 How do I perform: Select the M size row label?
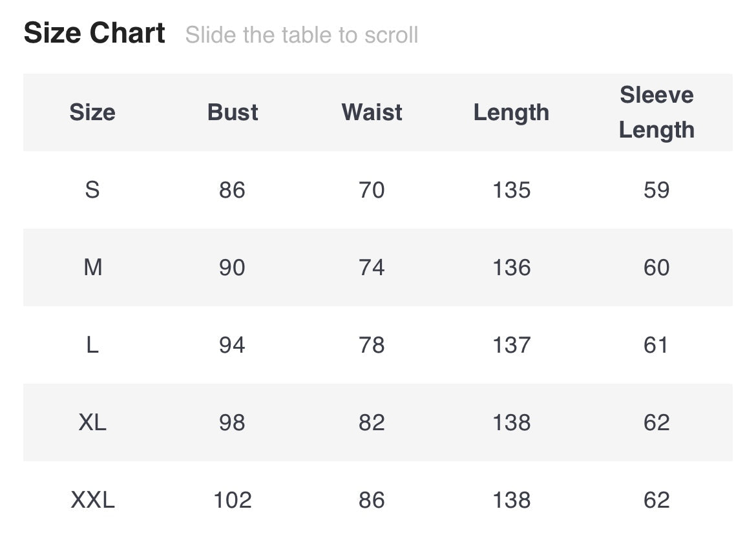(x=92, y=267)
